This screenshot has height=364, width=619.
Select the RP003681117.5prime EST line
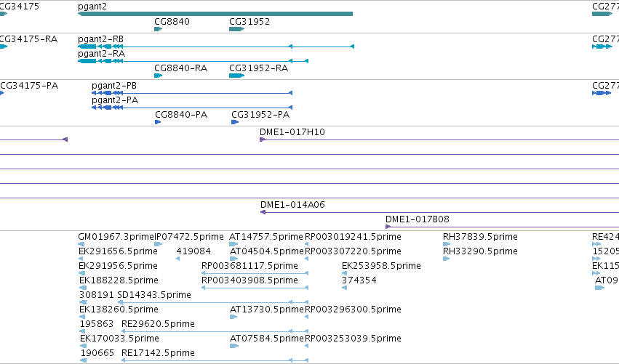pos(255,273)
